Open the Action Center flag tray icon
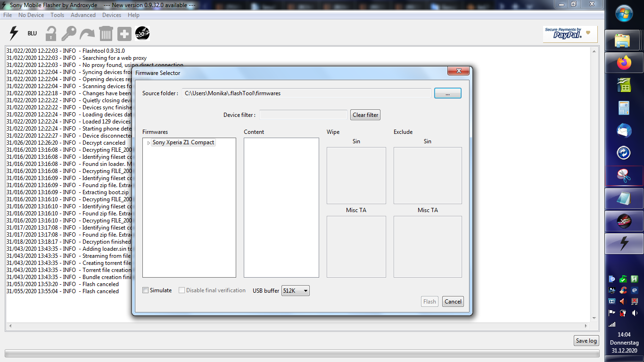This screenshot has height=362, width=644. pos(612,313)
